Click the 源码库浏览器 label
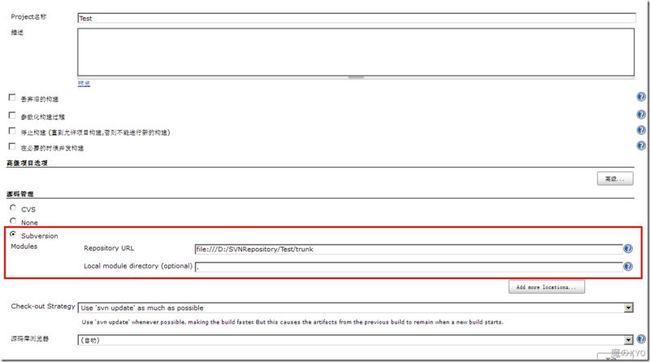The width and height of the screenshot is (650, 362). (x=29, y=339)
